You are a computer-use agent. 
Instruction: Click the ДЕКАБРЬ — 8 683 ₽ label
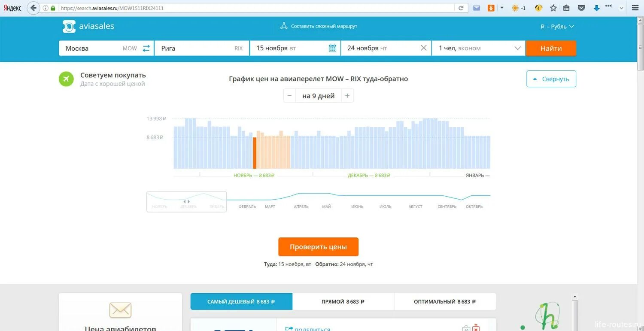(369, 176)
